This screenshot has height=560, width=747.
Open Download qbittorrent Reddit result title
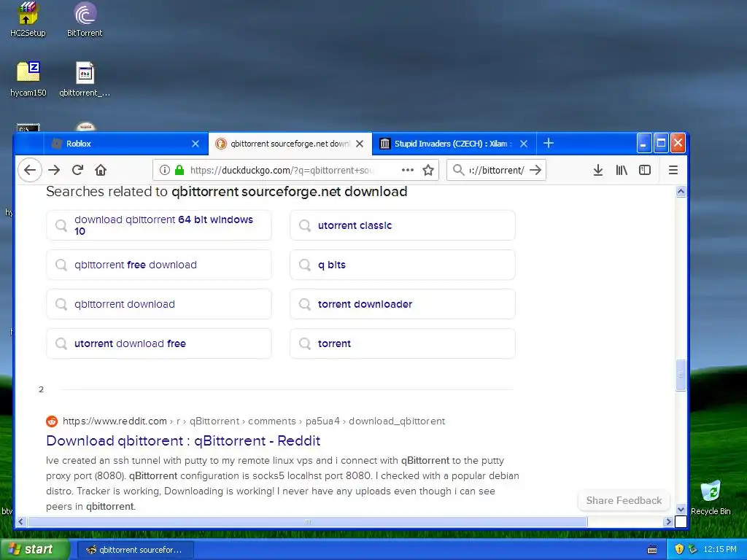pos(183,441)
